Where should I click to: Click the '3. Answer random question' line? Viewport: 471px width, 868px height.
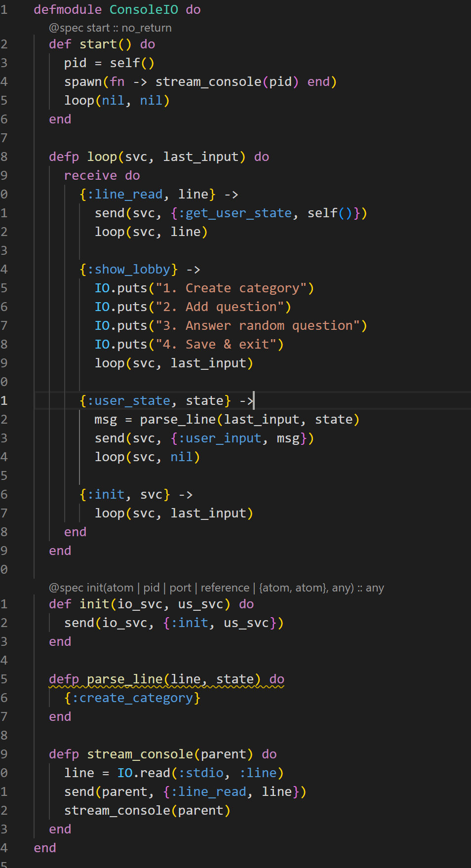[231, 326]
